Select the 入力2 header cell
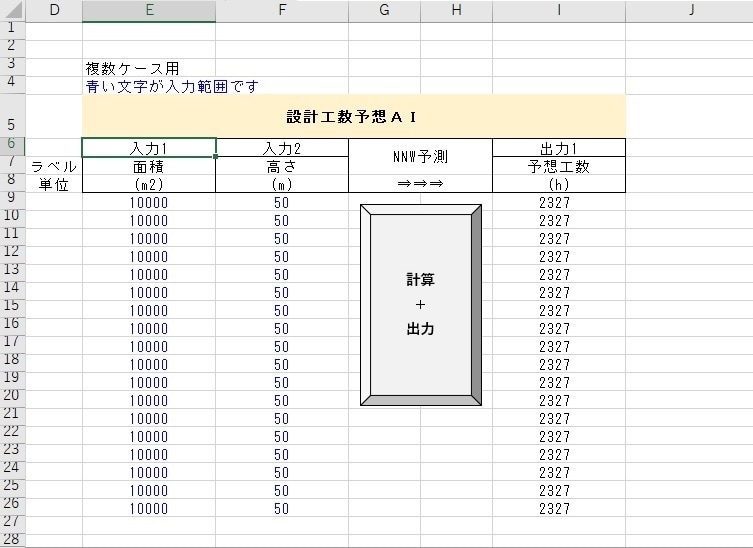 click(282, 148)
